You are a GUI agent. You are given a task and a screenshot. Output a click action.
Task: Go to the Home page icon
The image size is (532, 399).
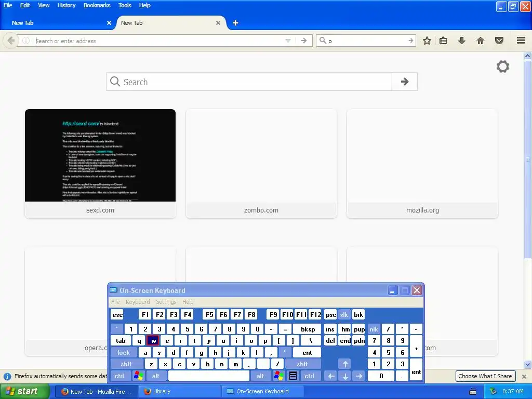pos(481,41)
